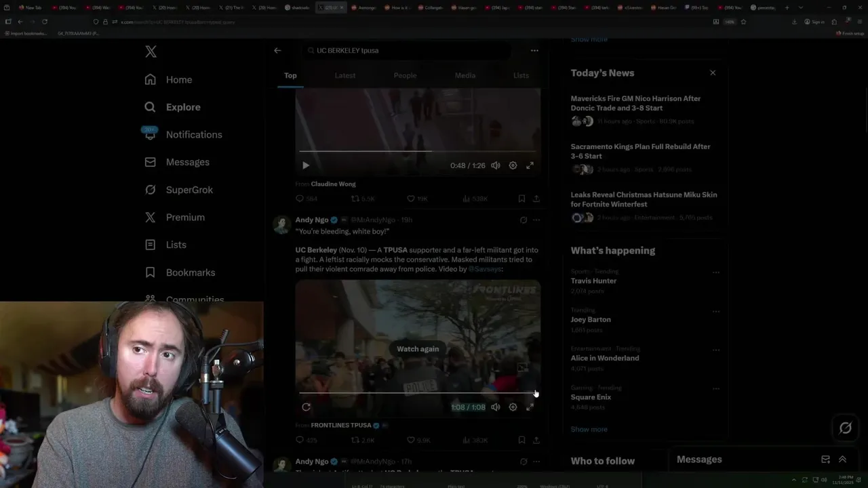Screen dimensions: 868x488
Task: Click the Grok icon on the 17h post
Action: (x=523, y=462)
